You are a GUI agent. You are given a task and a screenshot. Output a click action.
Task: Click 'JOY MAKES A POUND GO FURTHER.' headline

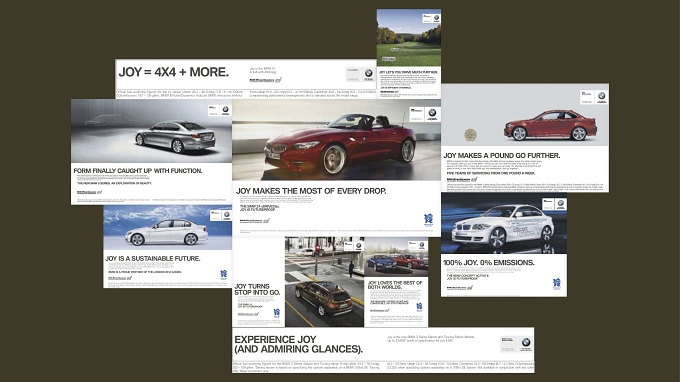pyautogui.click(x=502, y=155)
